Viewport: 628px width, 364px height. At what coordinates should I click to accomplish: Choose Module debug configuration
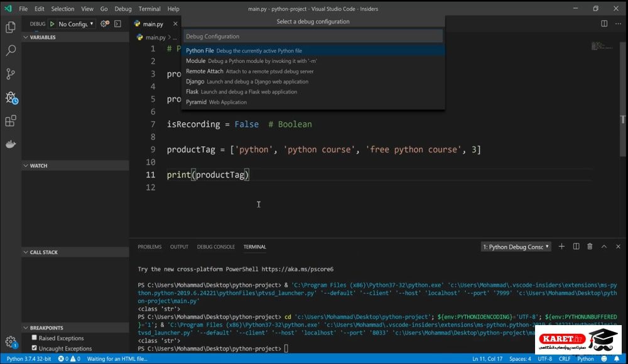[313, 61]
